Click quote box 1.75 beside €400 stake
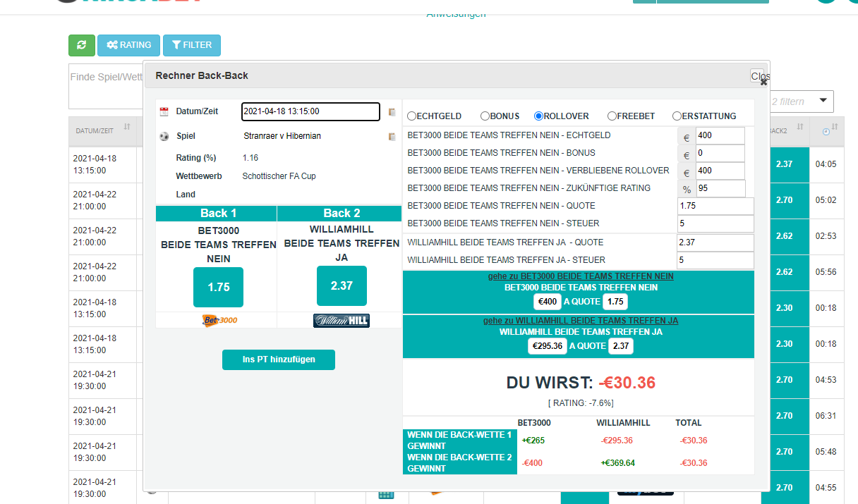Viewport: 858px width, 504px height. point(616,302)
